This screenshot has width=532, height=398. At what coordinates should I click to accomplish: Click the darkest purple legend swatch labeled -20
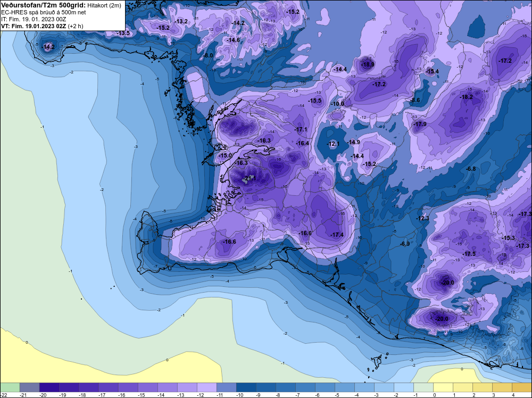[49, 387]
